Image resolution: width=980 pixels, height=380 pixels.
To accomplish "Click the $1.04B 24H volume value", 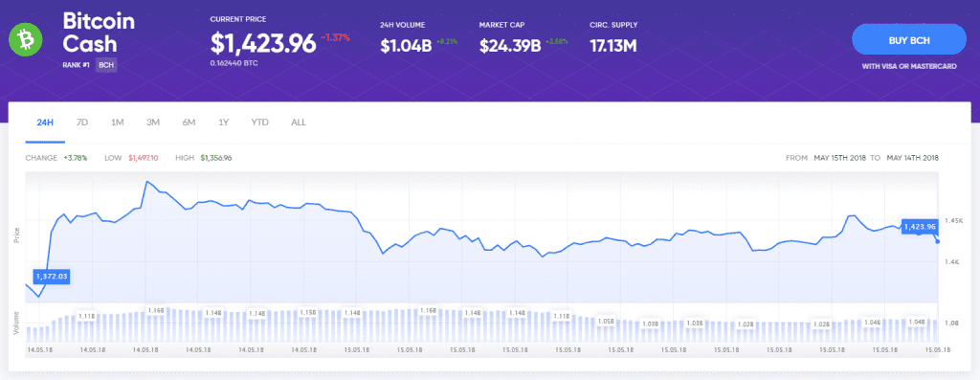I will 406,45.
